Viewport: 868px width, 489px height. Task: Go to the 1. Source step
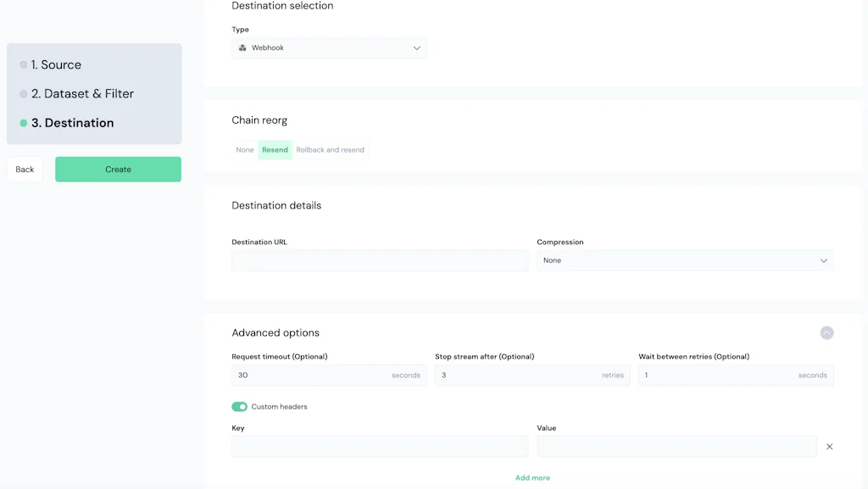57,64
